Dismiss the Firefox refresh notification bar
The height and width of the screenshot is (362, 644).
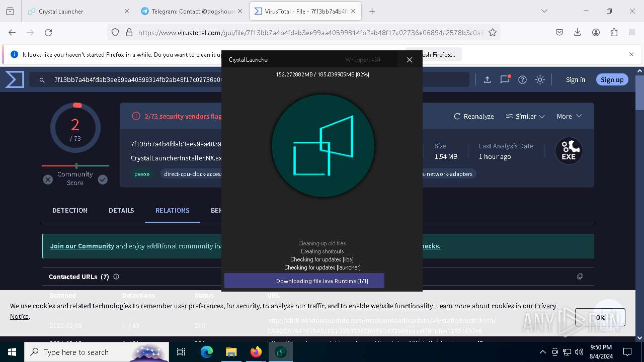pos(631,54)
